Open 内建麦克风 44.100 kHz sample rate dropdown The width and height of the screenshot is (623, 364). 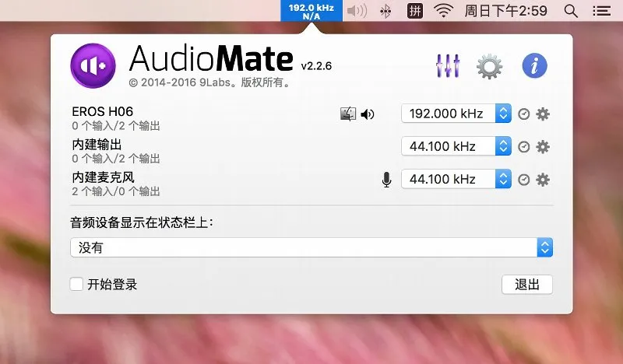coord(456,179)
